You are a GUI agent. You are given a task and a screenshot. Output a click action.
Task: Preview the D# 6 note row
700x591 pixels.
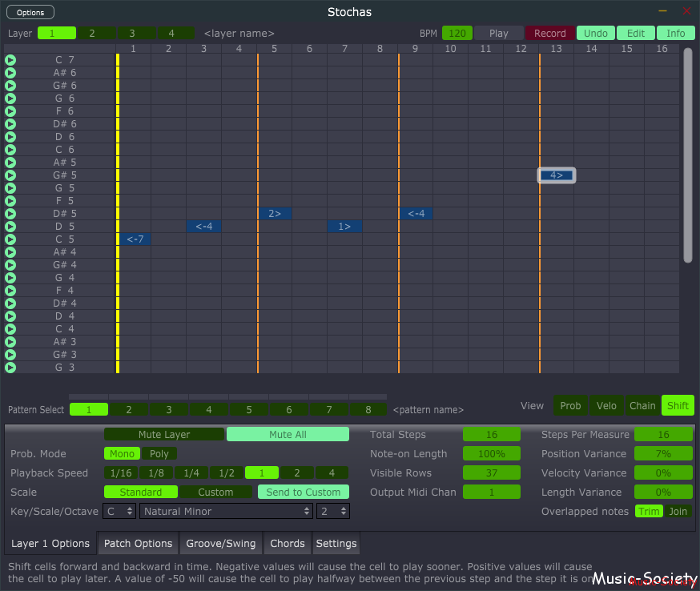(x=10, y=124)
